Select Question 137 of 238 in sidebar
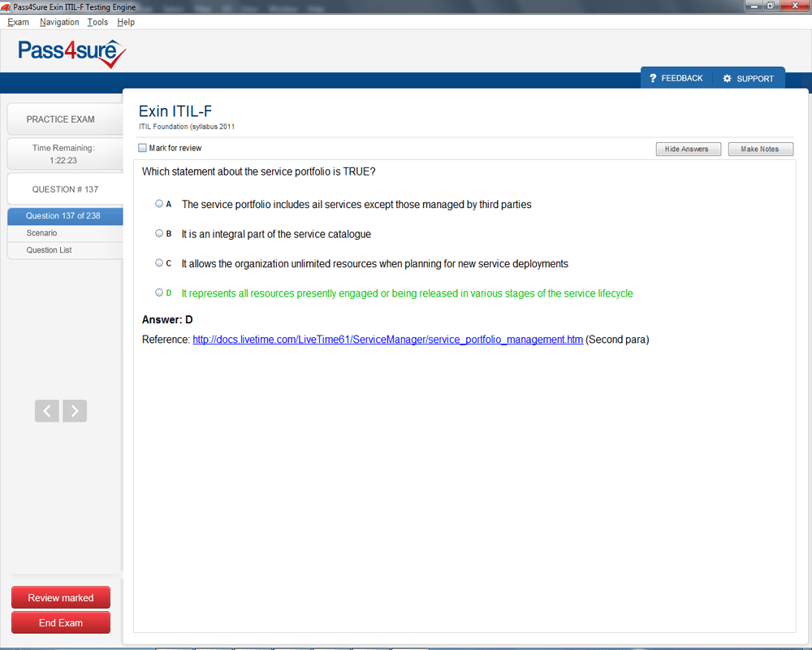812x650 pixels. (65, 215)
